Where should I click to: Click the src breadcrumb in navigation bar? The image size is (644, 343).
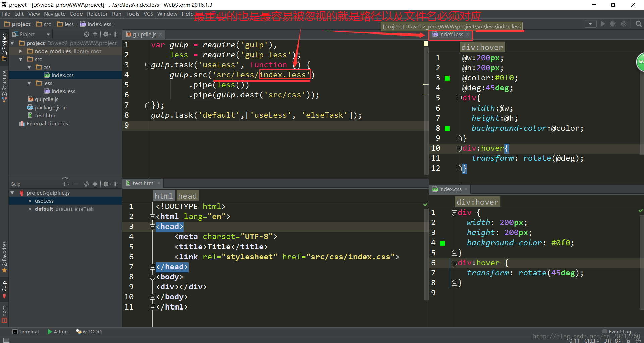tap(44, 24)
